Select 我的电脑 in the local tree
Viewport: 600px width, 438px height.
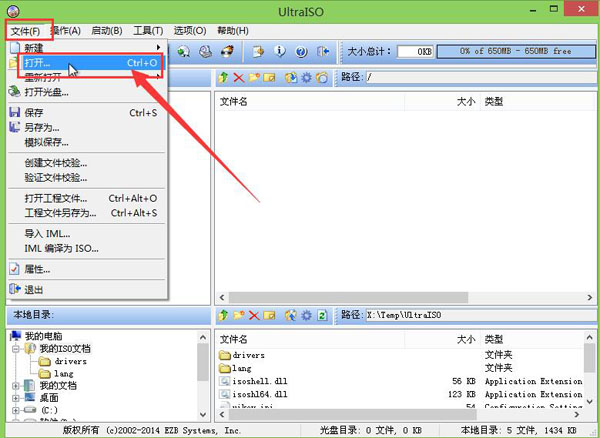[x=43, y=337]
